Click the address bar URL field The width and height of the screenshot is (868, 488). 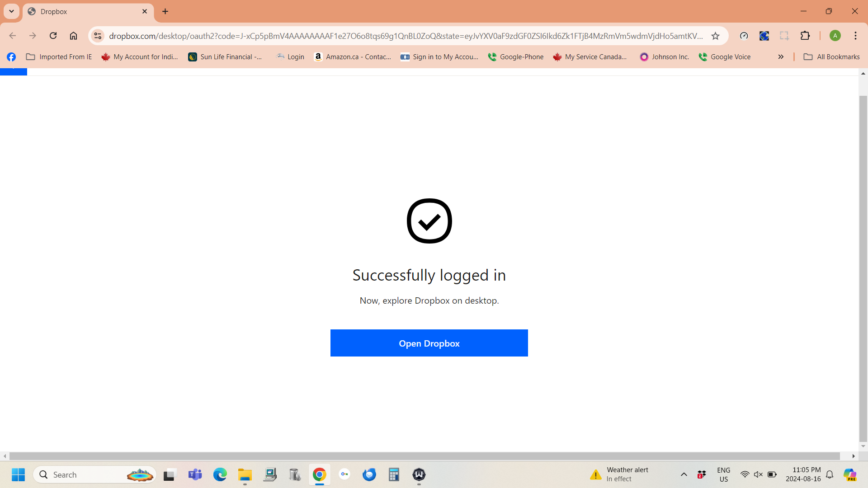(x=406, y=36)
